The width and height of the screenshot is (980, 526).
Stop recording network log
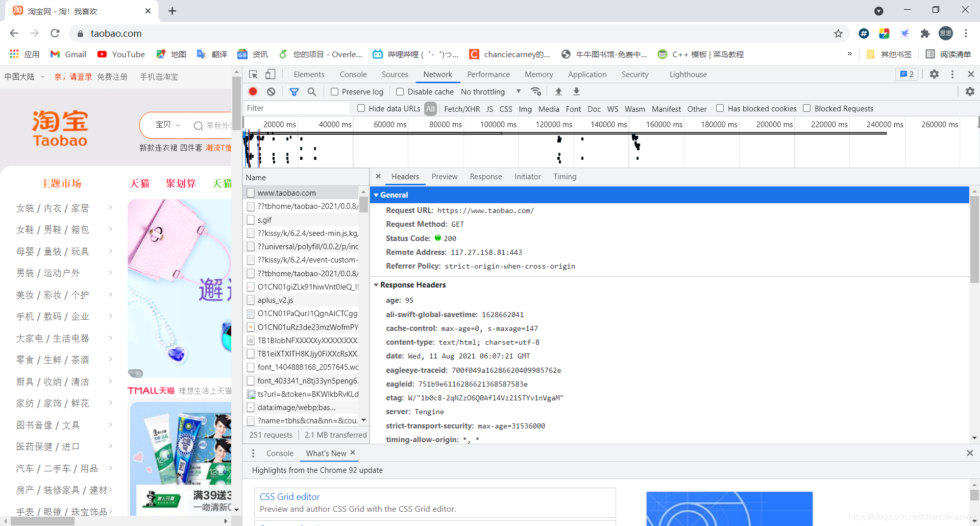253,91
